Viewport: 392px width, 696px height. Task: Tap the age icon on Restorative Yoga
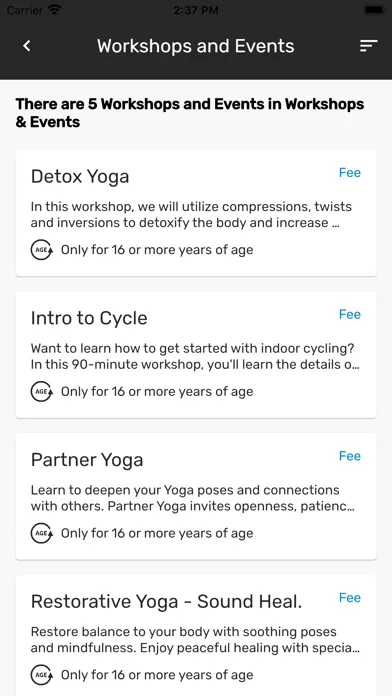(42, 676)
